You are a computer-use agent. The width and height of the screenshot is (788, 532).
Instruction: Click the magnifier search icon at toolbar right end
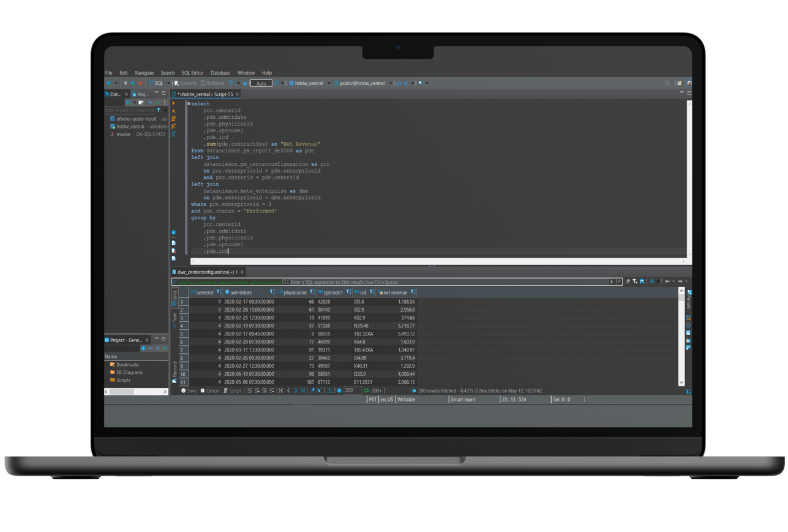667,83
